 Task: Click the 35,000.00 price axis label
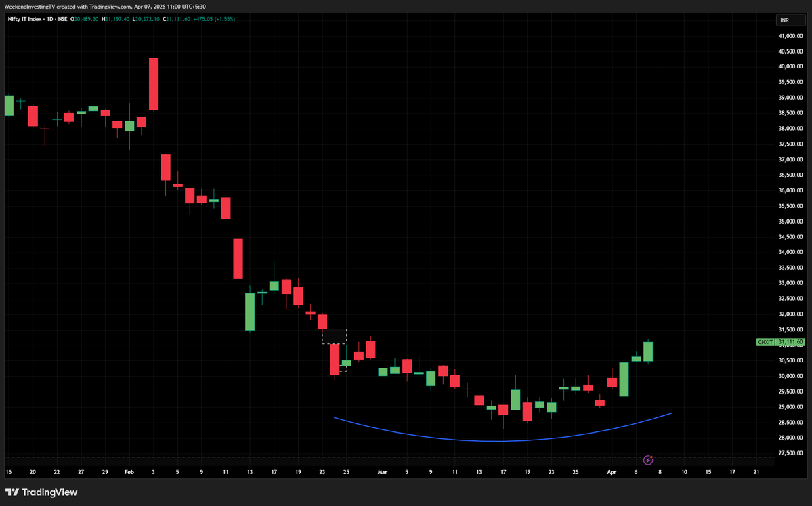(x=790, y=221)
